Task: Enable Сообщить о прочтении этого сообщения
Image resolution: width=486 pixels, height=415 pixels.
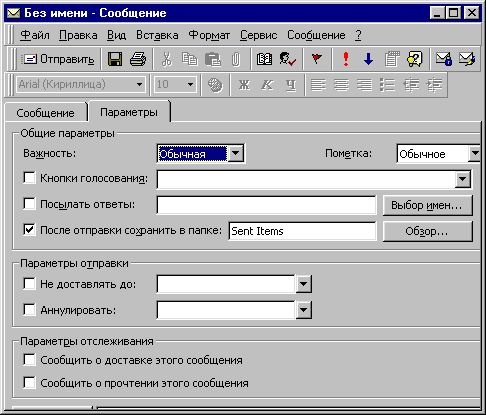Action: pos(29,382)
